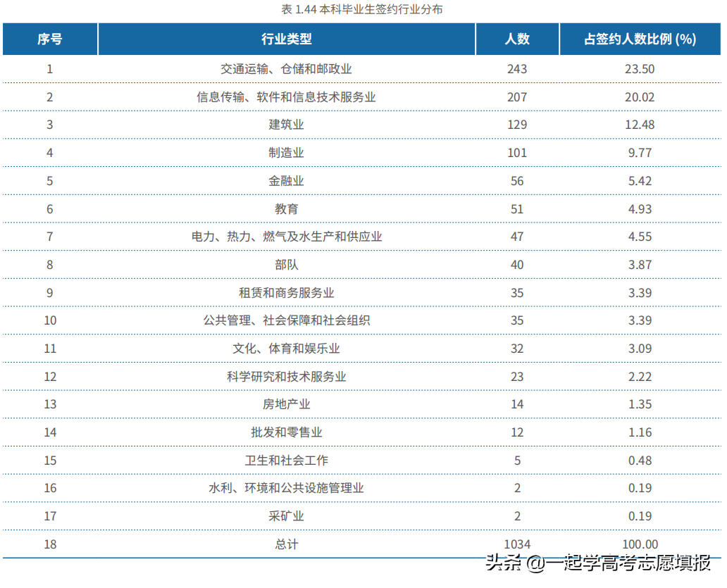Click the 制造业 row entry
The width and height of the screenshot is (727, 588).
[286, 152]
